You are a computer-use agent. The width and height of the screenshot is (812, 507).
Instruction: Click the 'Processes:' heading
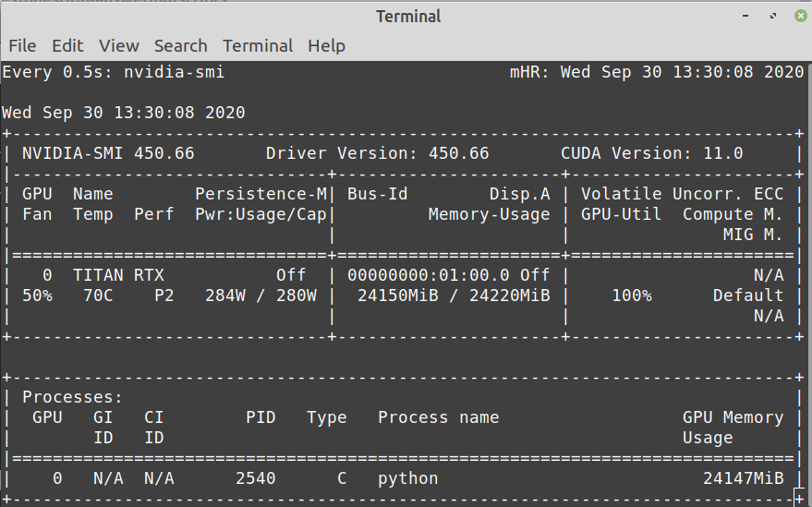coord(72,397)
